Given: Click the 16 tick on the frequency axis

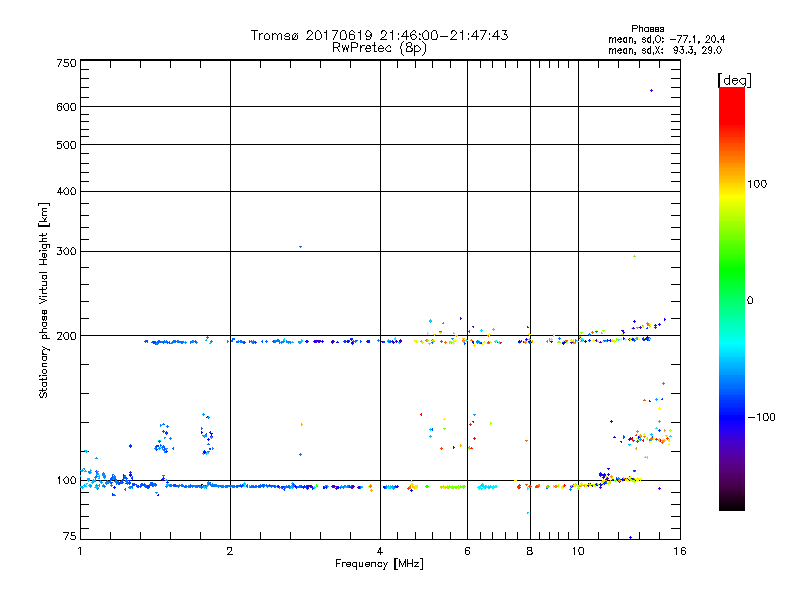Looking at the screenshot, I should (x=677, y=550).
